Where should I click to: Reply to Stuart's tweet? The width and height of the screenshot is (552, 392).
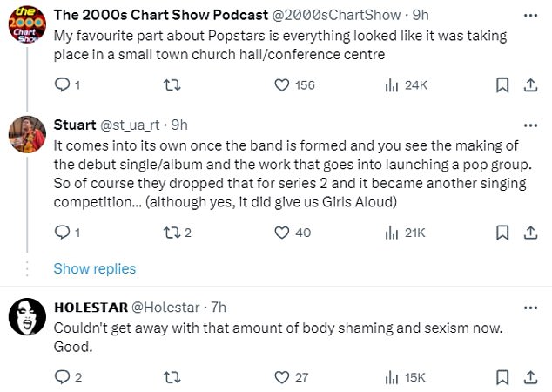tap(62, 232)
